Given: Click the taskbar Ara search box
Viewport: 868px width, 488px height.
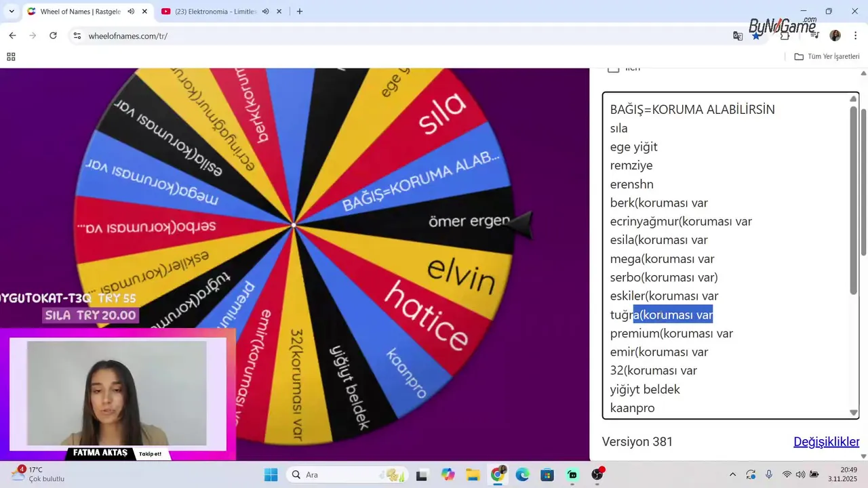Looking at the screenshot, I should point(348,475).
